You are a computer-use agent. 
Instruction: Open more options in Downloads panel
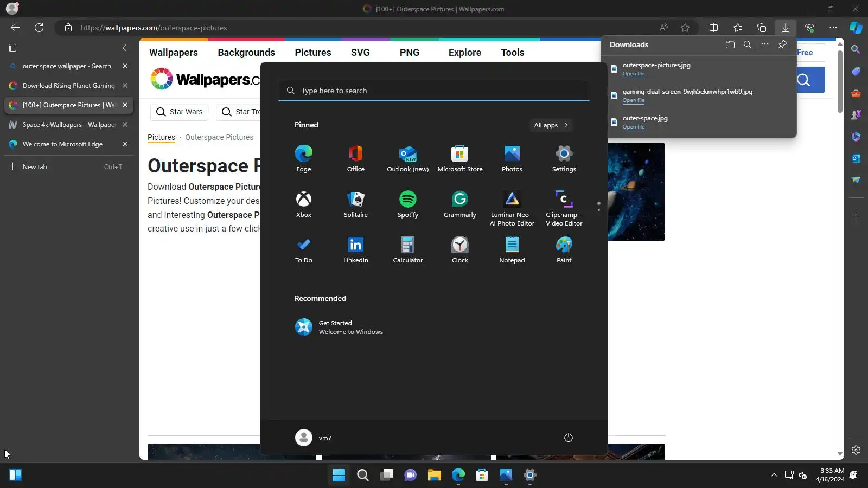point(765,44)
